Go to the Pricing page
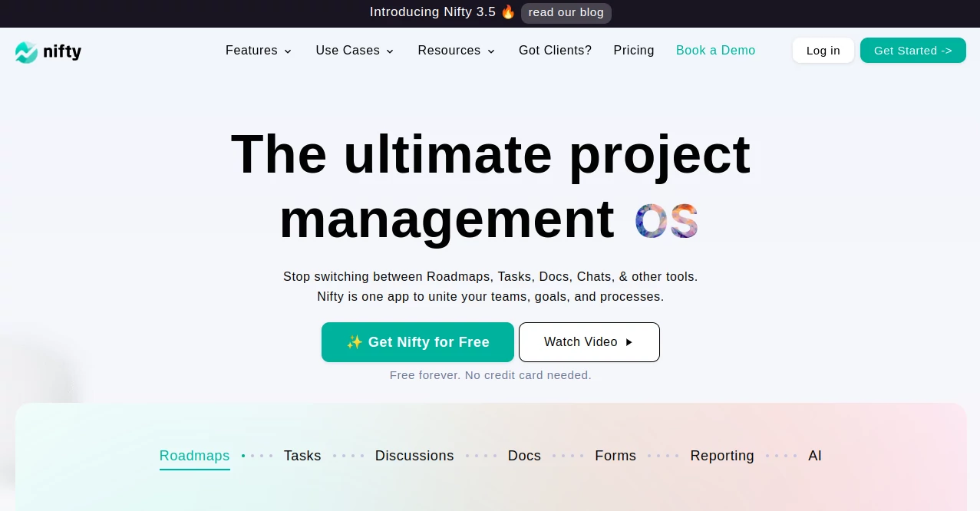This screenshot has width=980, height=511. tap(634, 51)
